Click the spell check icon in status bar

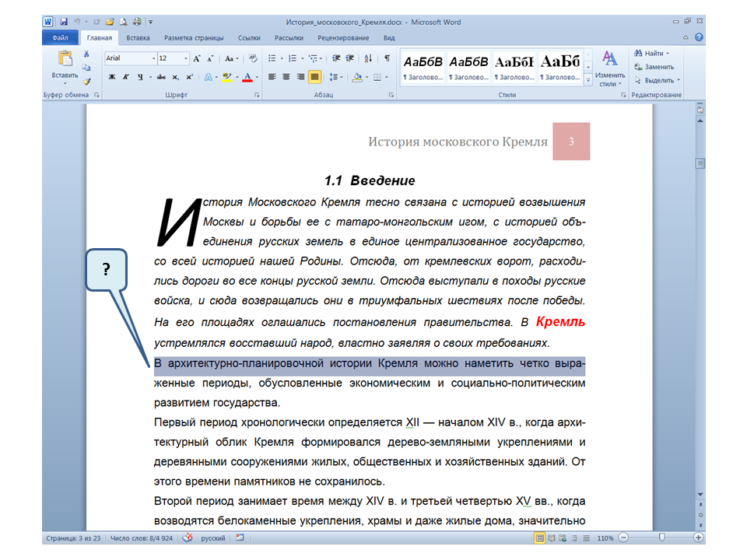click(x=187, y=538)
